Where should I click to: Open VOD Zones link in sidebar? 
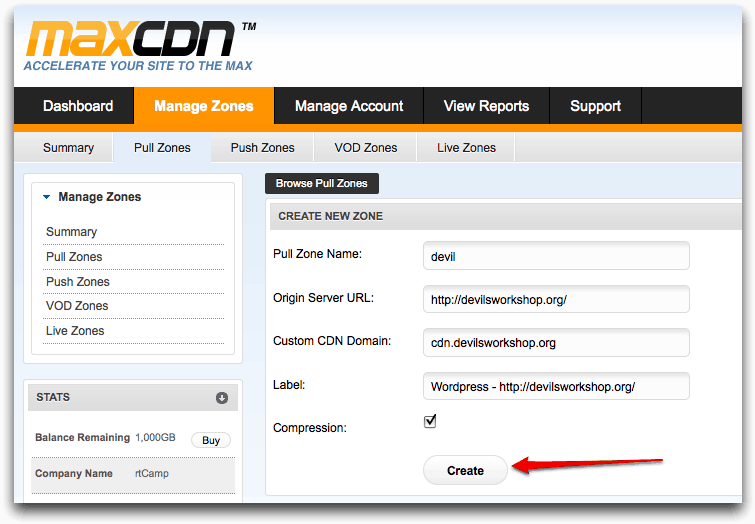coord(77,306)
